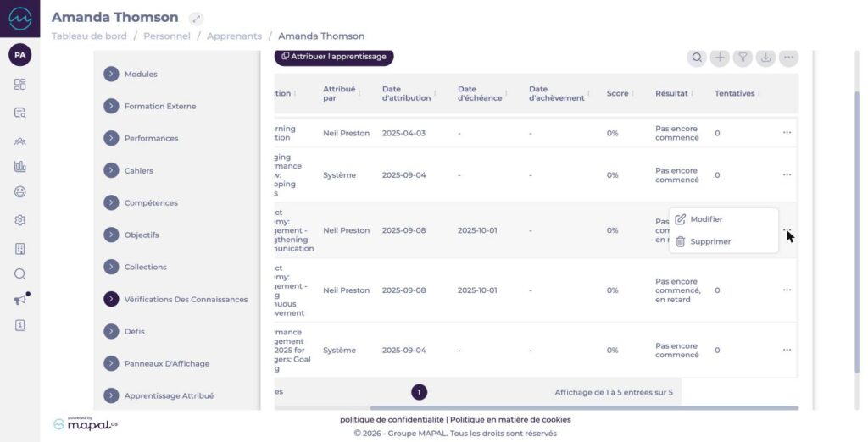Click the MAPAL wave logo icon
The width and height of the screenshot is (868, 442).
pyautogui.click(x=20, y=19)
